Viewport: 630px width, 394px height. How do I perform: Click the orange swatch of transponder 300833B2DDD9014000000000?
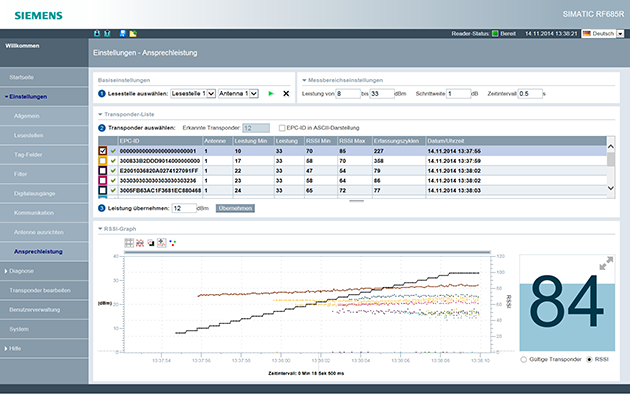click(103, 161)
